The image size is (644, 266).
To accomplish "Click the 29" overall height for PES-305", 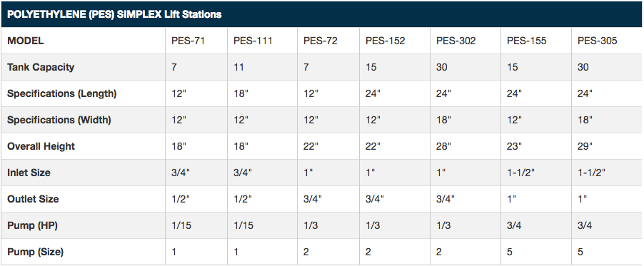I will (x=585, y=146).
